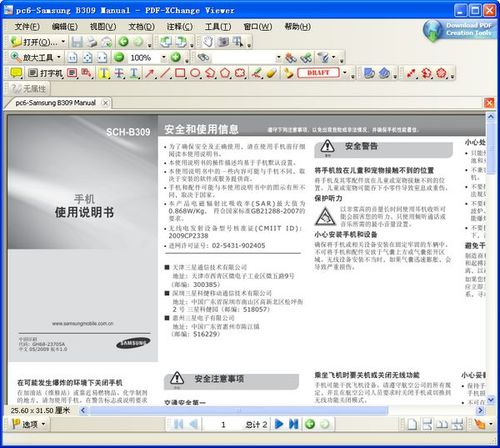Select the Highlight text tool
Screen dimensions: 500x448
(104, 73)
